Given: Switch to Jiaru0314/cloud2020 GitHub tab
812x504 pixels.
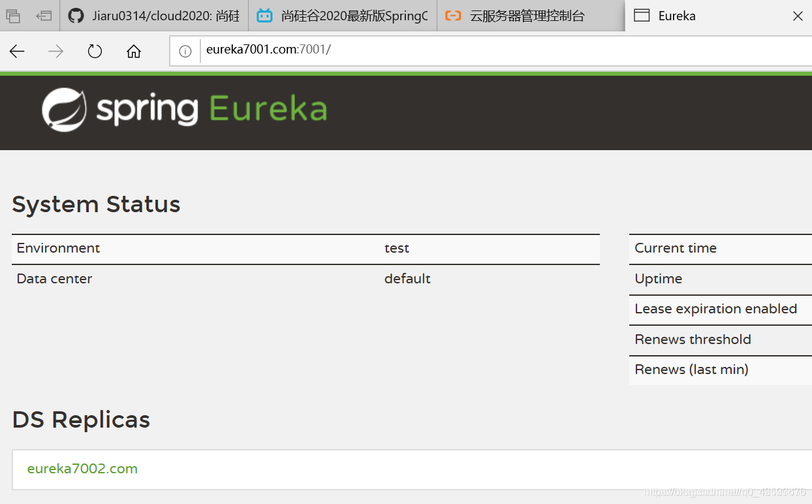Looking at the screenshot, I should point(154,16).
